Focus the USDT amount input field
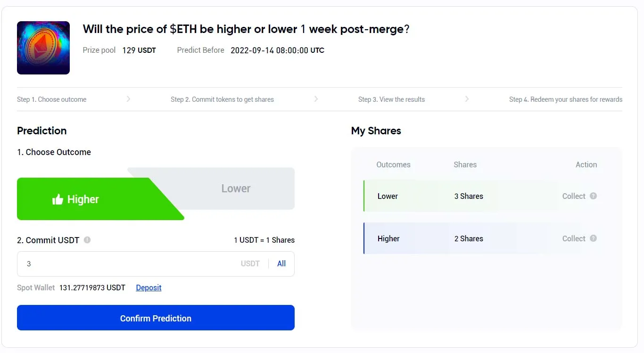 [127, 263]
